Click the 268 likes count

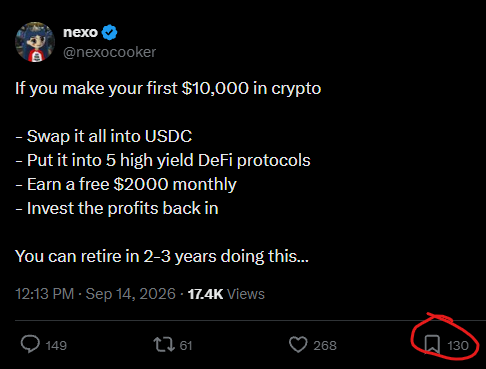coord(325,346)
